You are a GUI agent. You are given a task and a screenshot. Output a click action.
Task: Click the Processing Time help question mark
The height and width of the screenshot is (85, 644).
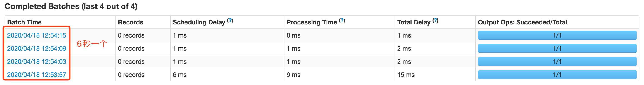coord(342,20)
